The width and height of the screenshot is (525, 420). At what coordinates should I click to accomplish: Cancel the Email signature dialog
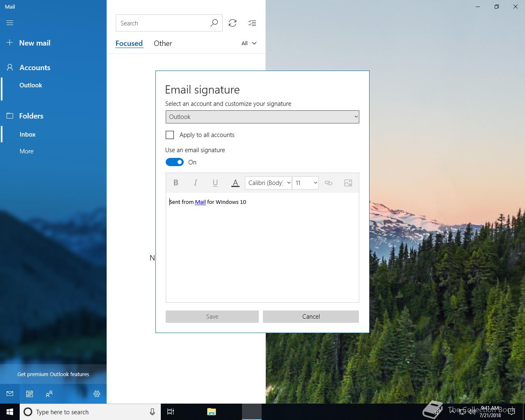(x=311, y=317)
